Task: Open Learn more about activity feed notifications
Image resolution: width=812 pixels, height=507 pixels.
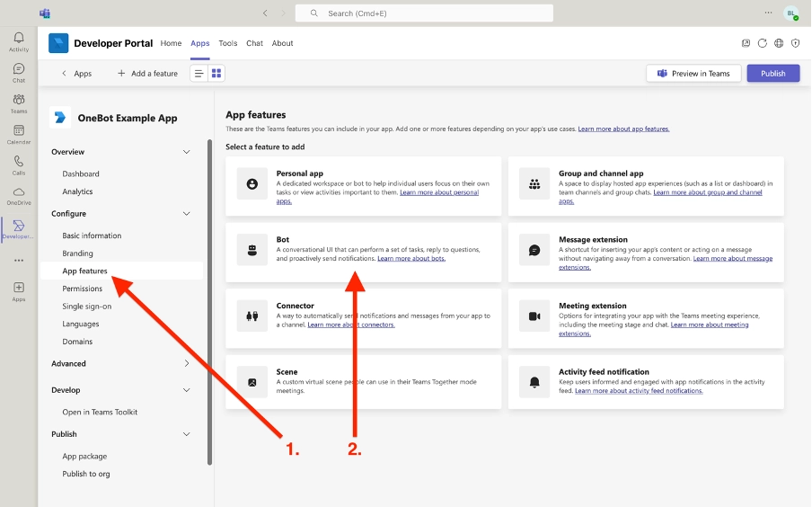Action: (x=639, y=391)
